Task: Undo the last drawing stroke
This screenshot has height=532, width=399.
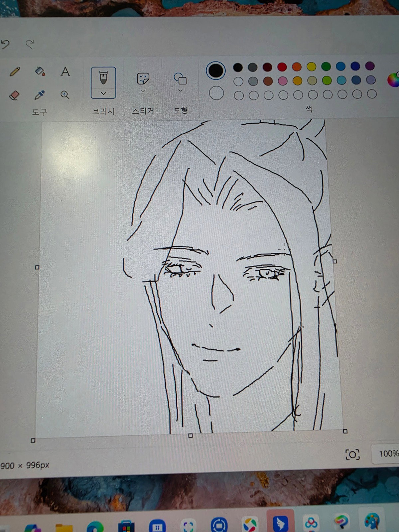Action: click(x=5, y=44)
